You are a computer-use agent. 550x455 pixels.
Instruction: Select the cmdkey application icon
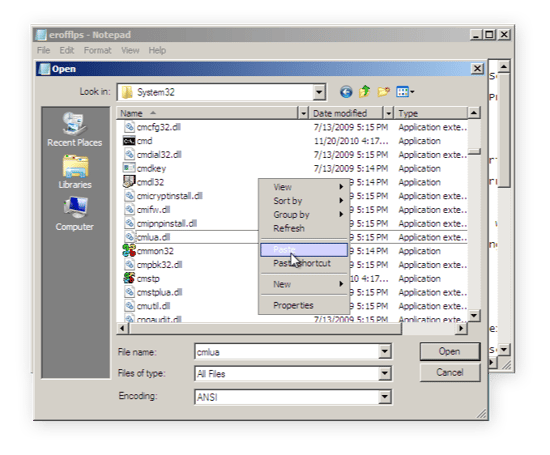tap(129, 168)
